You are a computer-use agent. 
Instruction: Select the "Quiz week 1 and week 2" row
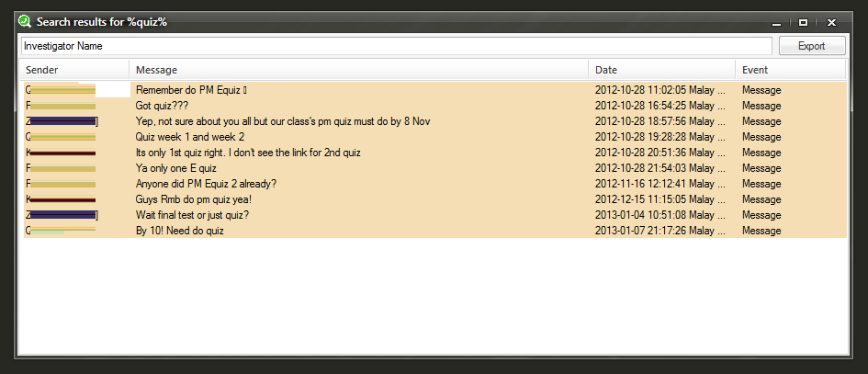pyautogui.click(x=435, y=137)
